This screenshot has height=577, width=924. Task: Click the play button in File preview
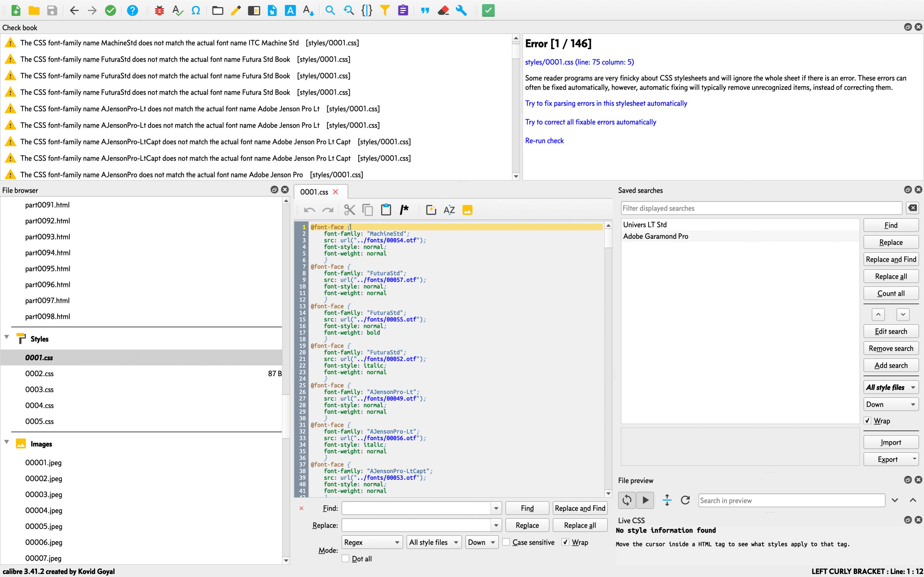click(645, 500)
